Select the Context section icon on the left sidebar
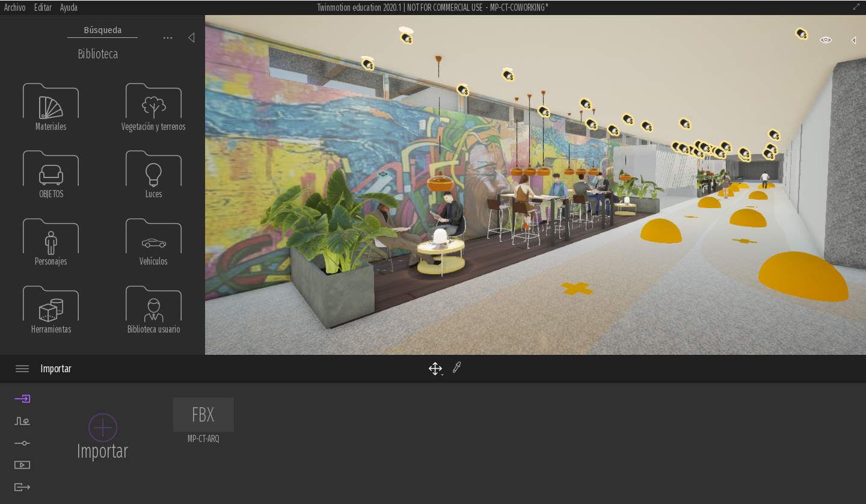Image resolution: width=866 pixels, height=504 pixels. [x=22, y=421]
